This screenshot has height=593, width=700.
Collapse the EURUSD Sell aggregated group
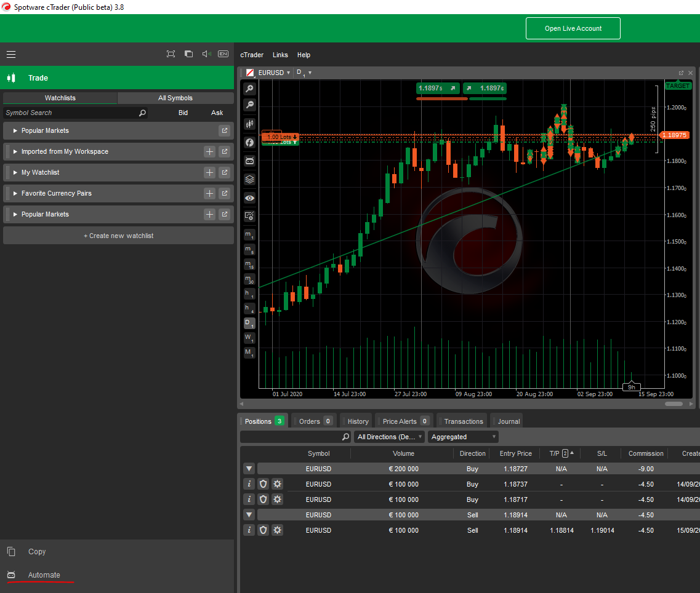[249, 515]
